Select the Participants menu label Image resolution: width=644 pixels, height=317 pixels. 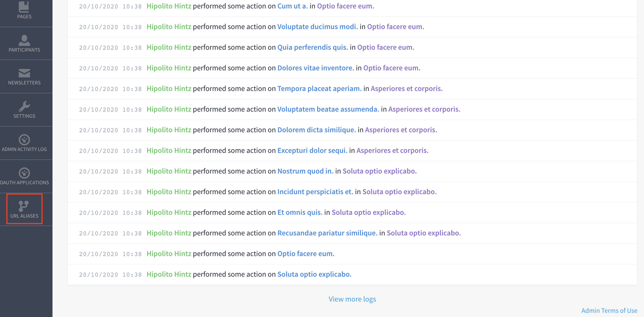24,50
